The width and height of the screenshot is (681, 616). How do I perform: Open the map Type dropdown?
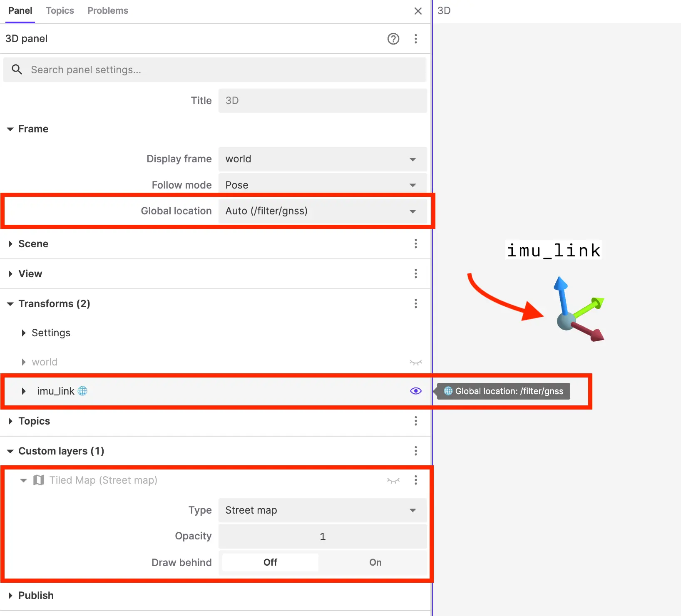pos(322,510)
